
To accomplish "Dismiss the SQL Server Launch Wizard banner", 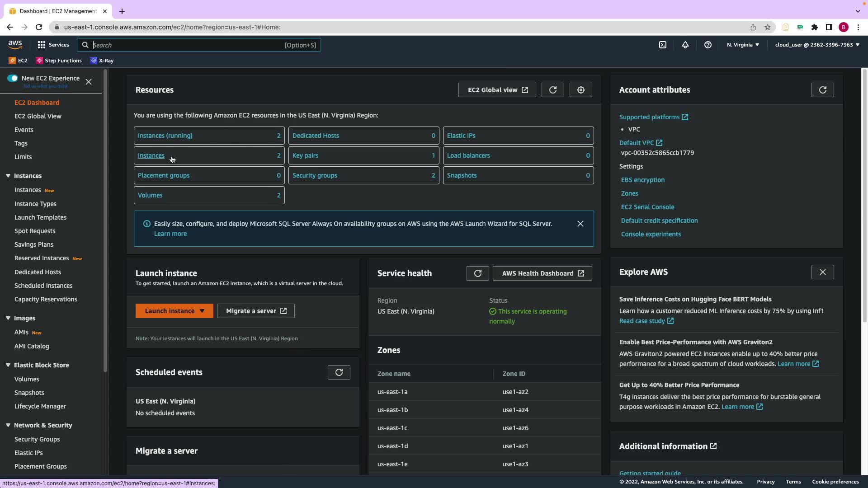I will [580, 224].
